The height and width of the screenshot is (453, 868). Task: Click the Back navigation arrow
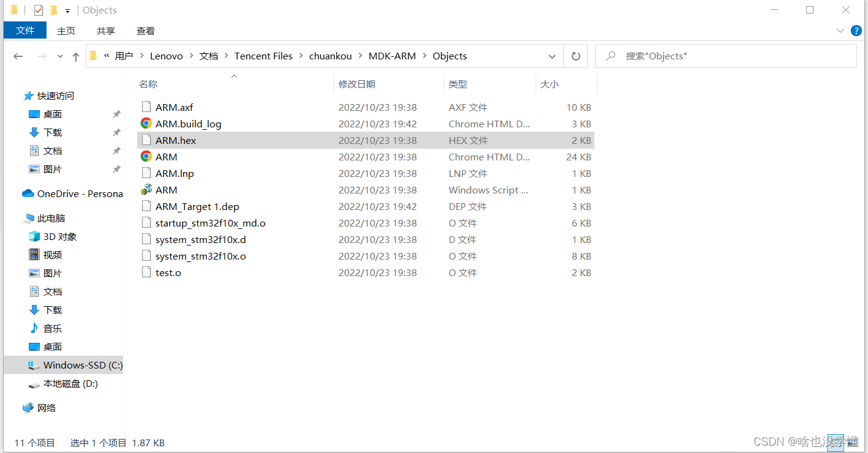tap(18, 56)
